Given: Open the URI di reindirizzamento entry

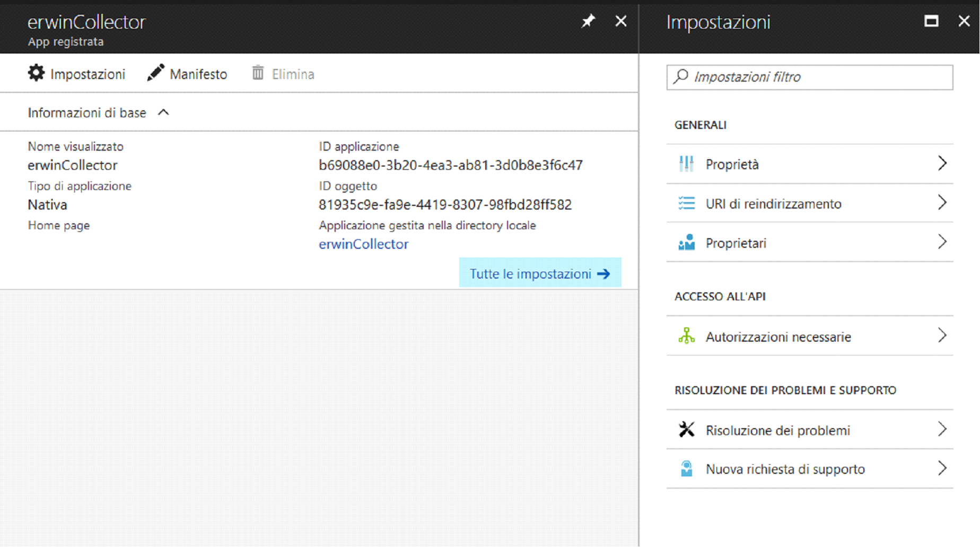Looking at the screenshot, I should coord(773,204).
